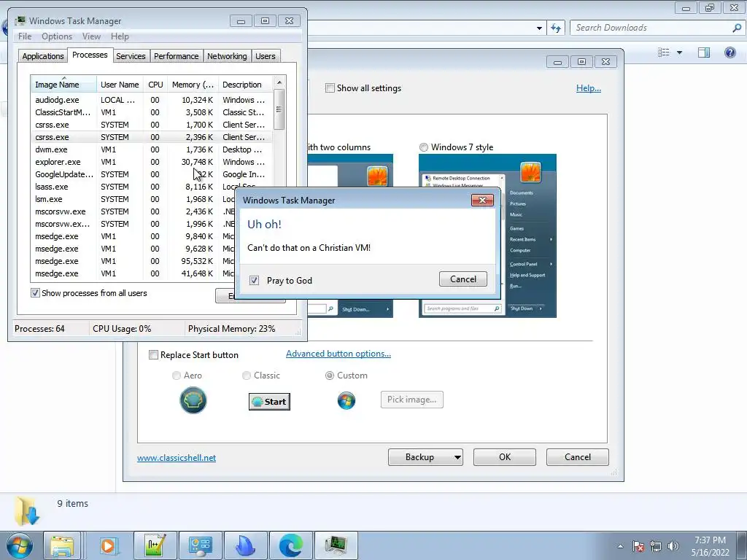Click the Downloads folder icon in details pane

click(26, 510)
